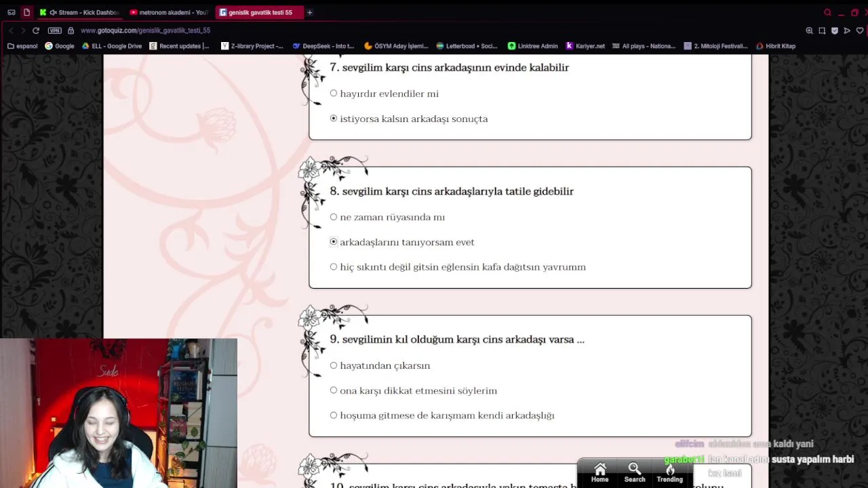
Task: Open the Linktree Admin bookmark
Action: pos(532,46)
